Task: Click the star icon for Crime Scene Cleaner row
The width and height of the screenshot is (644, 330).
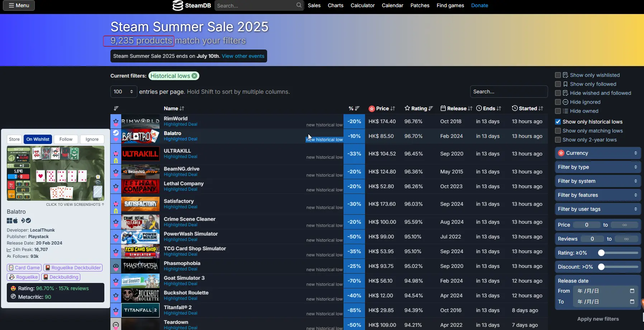Action: (116, 222)
